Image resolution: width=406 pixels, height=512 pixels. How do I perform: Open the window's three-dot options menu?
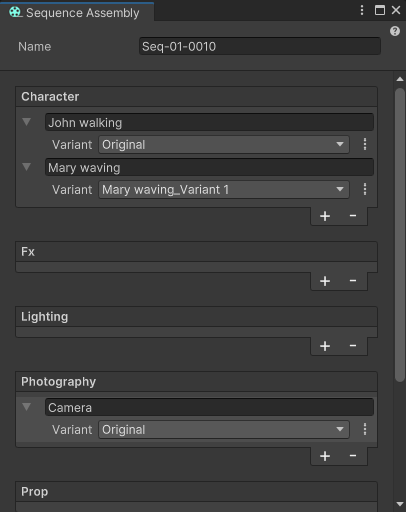[x=362, y=10]
